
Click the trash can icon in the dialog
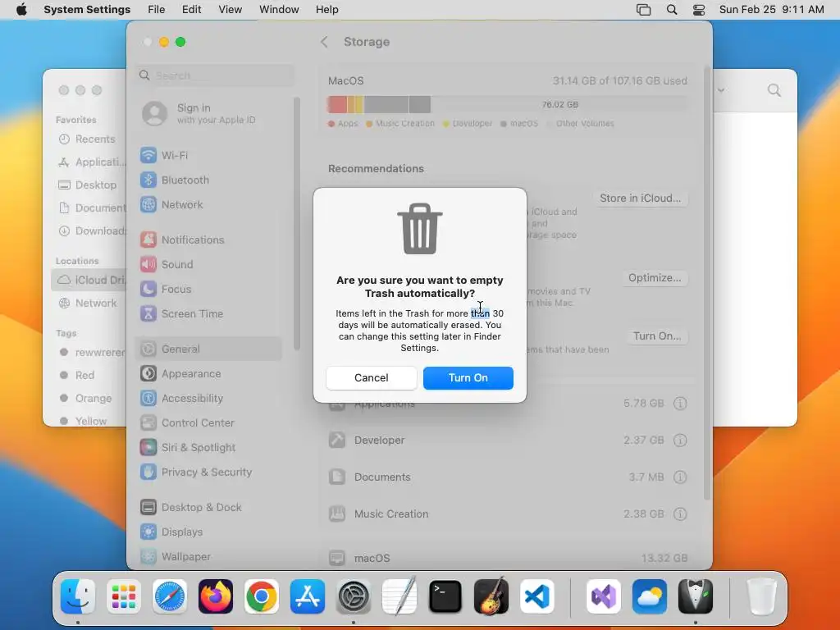click(419, 229)
